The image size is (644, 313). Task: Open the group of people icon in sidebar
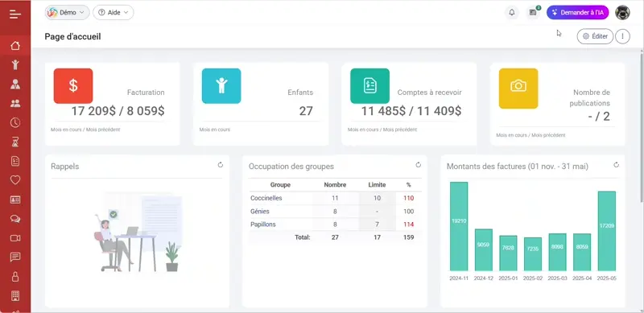coord(15,103)
